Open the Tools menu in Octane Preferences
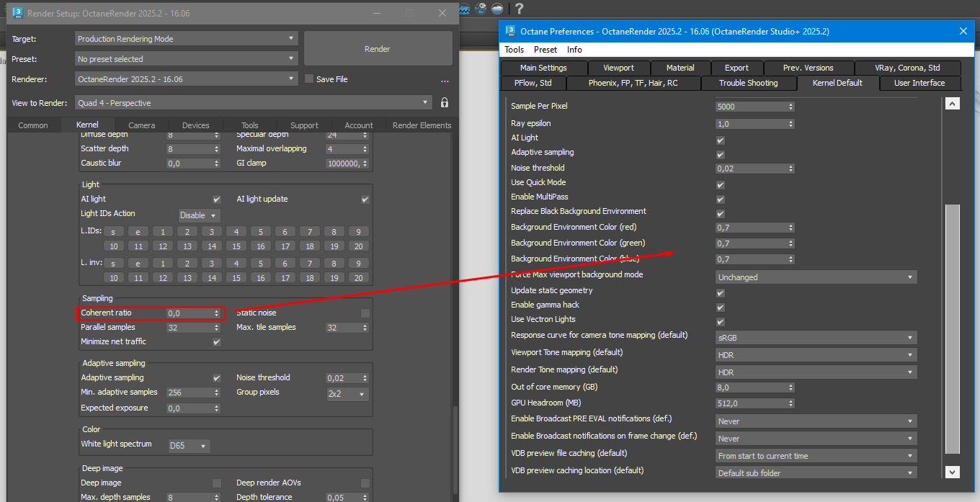Image resolution: width=980 pixels, height=502 pixels. click(x=514, y=50)
